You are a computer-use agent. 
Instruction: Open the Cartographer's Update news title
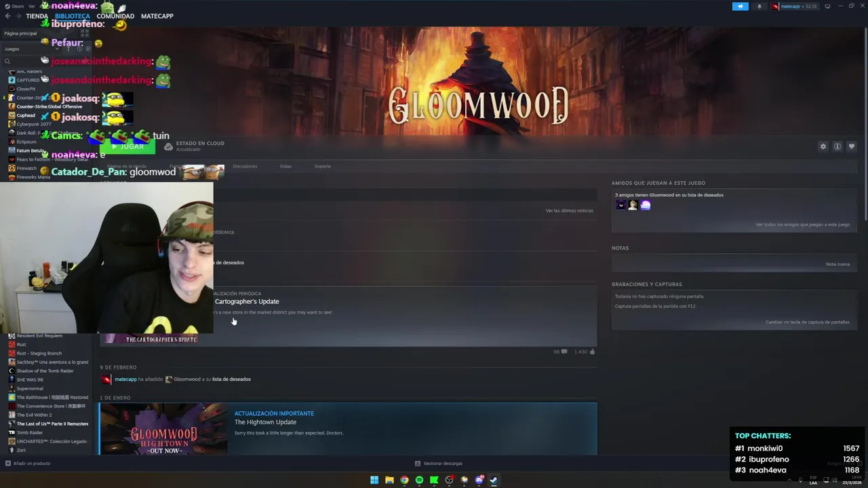(x=247, y=302)
